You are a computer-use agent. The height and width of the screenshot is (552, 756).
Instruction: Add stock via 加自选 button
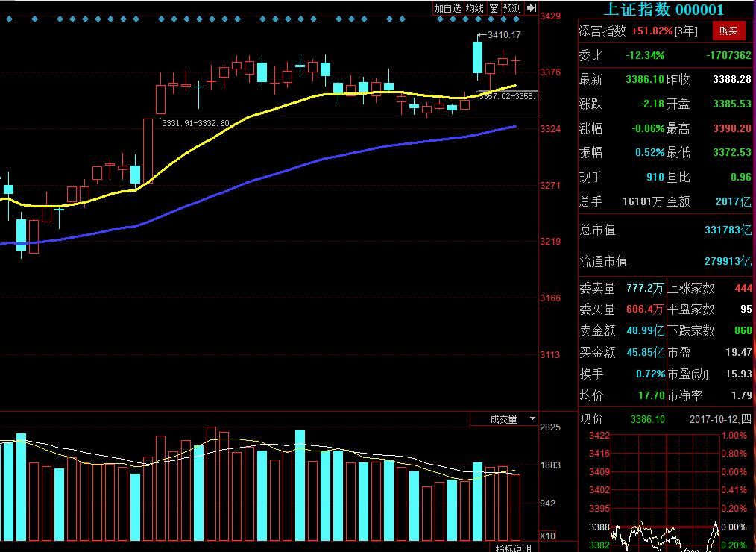[x=447, y=8]
